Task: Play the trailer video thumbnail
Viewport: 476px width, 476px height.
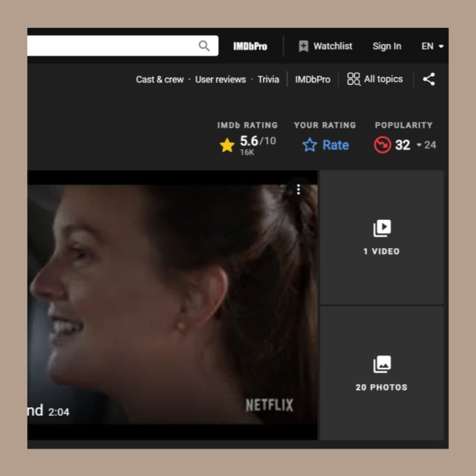Action: pos(172,305)
